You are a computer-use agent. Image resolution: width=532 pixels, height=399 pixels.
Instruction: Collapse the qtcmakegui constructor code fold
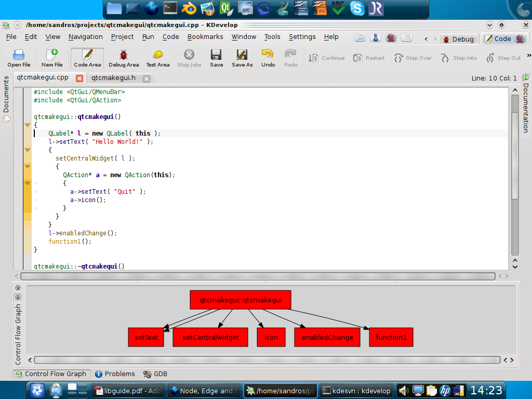[28, 125]
